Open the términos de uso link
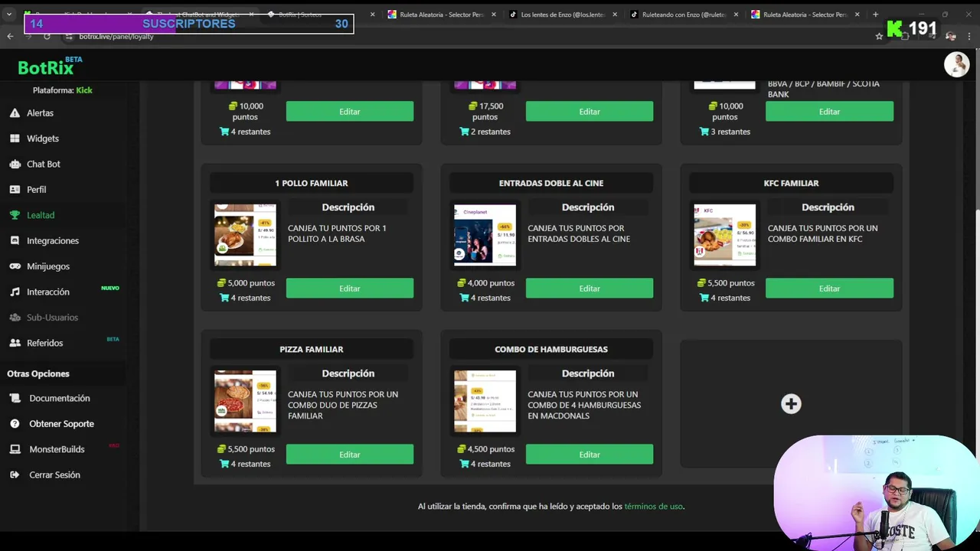 point(653,507)
